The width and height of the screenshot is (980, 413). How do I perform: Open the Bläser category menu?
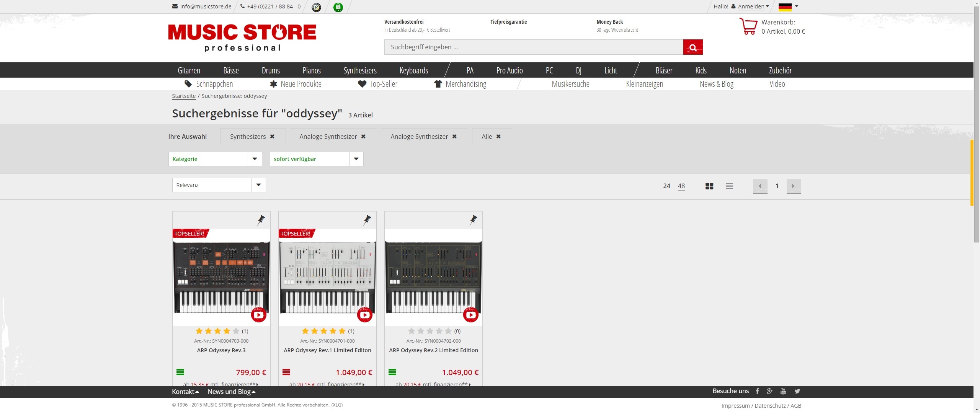pyautogui.click(x=664, y=70)
